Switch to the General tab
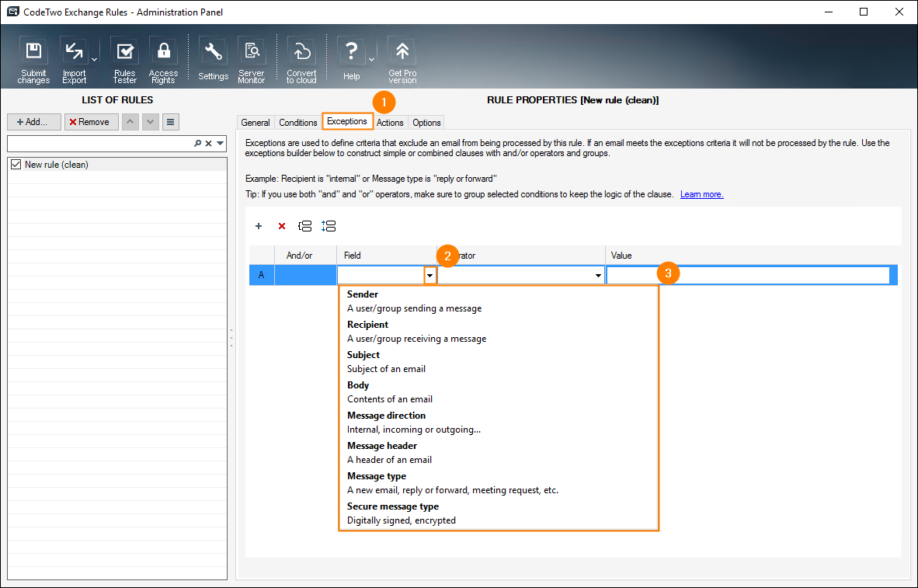Screen dimensions: 918x588 256,123
